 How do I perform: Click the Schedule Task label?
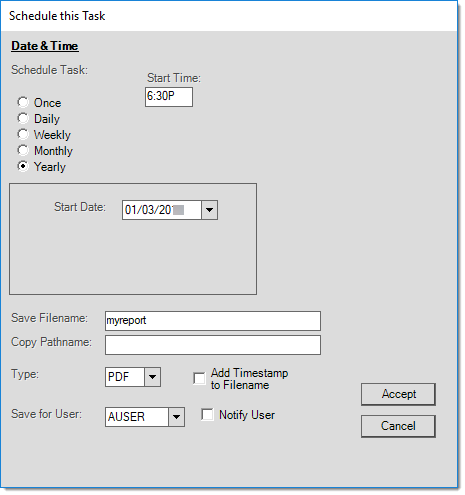coord(49,70)
